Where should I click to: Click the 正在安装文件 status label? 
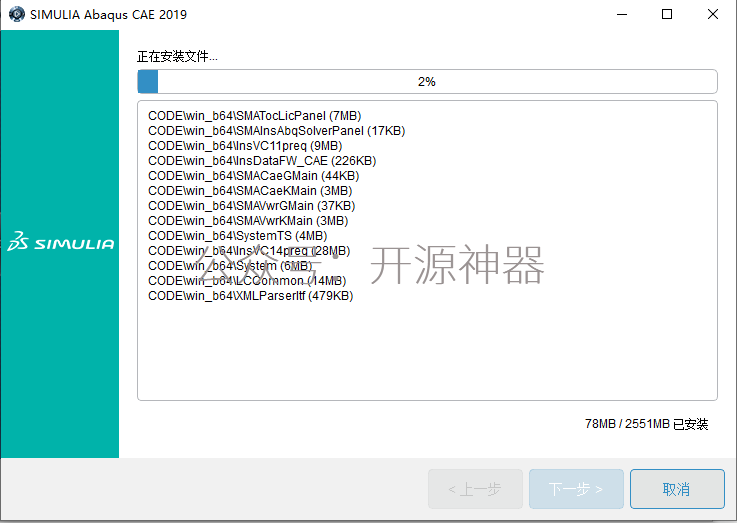(177, 57)
